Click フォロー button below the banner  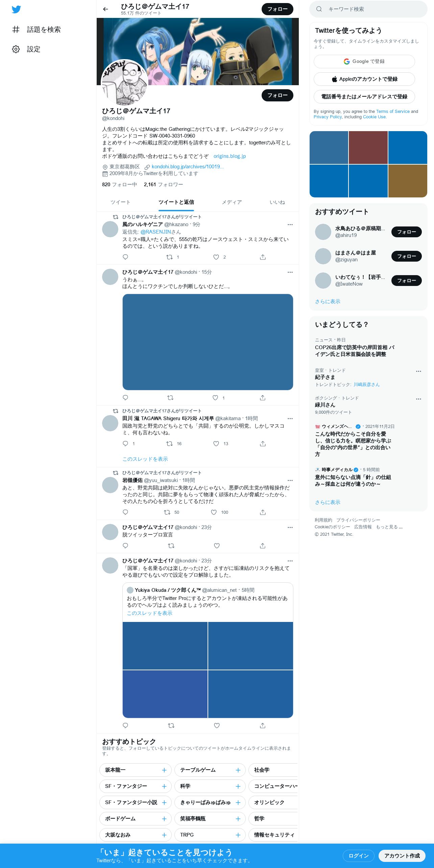278,95
